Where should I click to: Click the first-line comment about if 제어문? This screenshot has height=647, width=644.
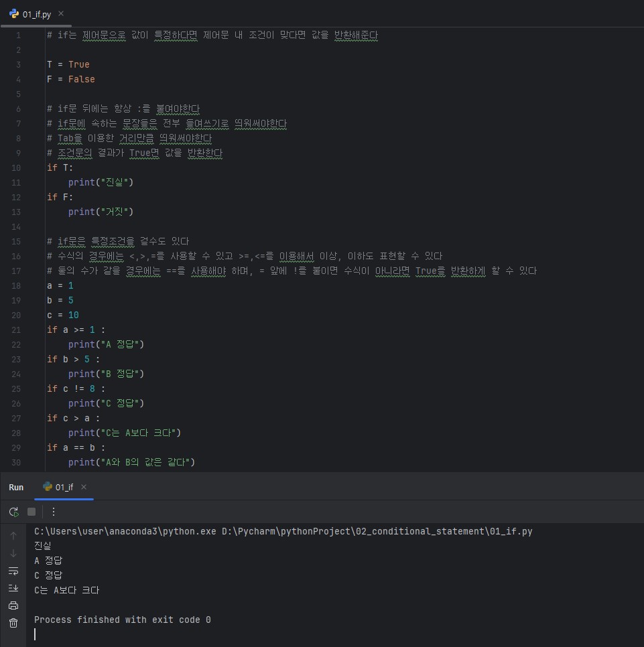click(x=212, y=35)
